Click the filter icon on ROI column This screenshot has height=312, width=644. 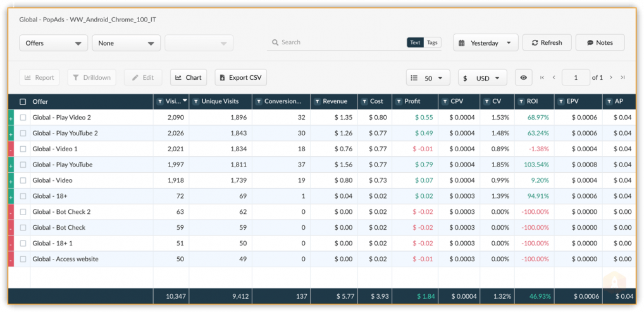521,101
